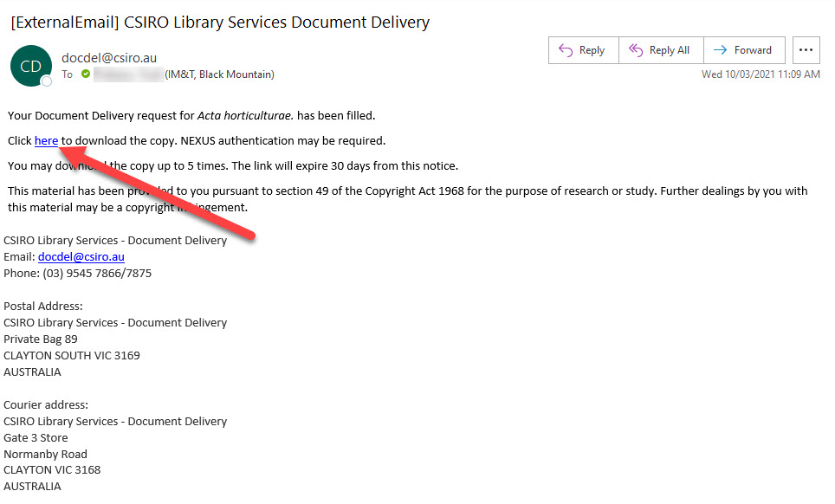Click the docdel@csiro.au email link

81,256
